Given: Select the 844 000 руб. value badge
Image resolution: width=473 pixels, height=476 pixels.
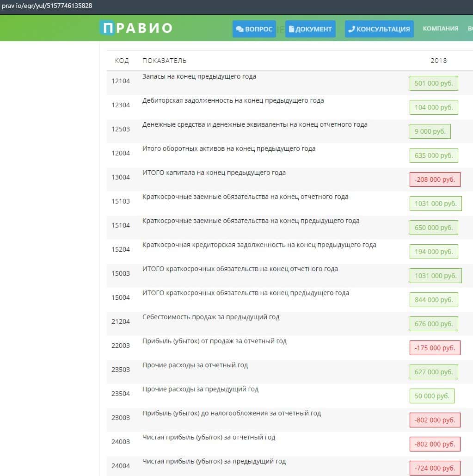Looking at the screenshot, I should click(434, 300).
